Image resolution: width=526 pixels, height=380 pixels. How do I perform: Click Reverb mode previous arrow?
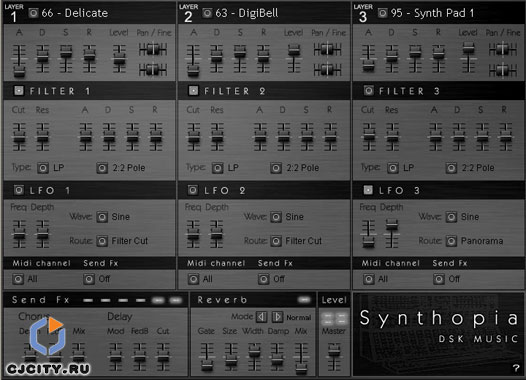262,317
